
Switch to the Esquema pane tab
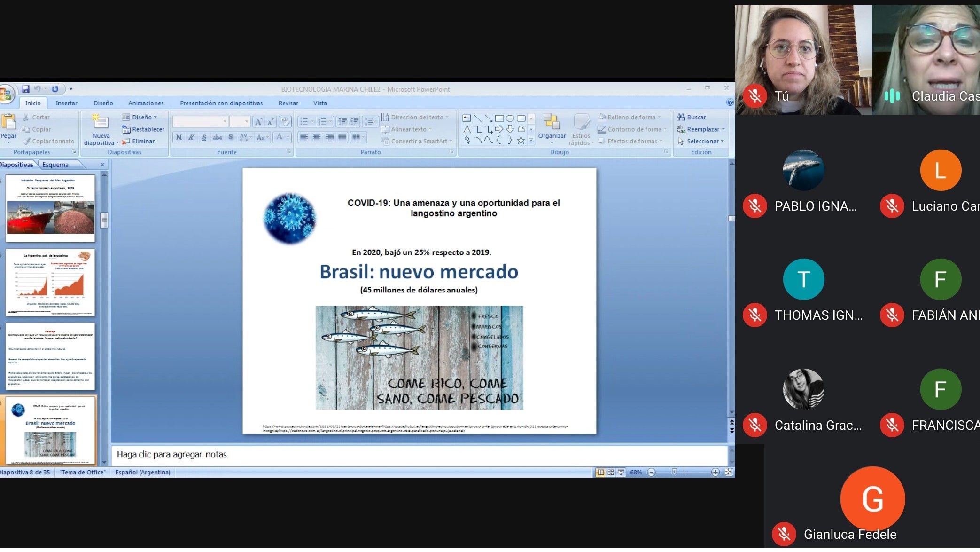[55, 165]
